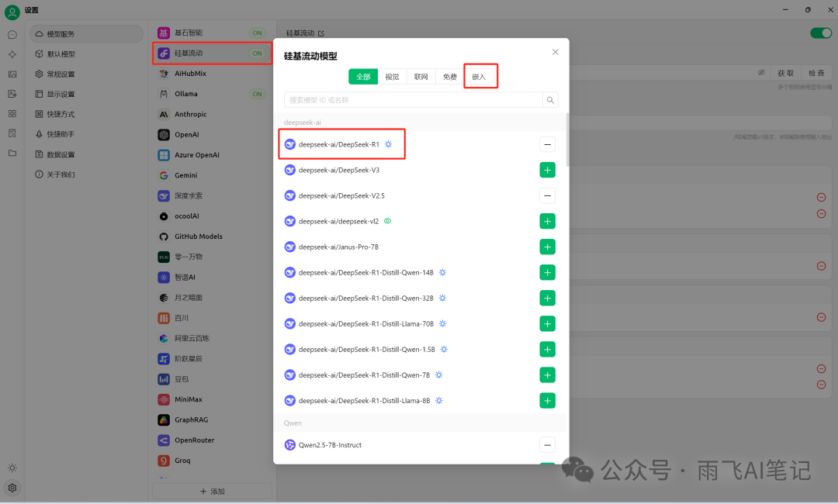The height and width of the screenshot is (504, 838).
Task: Open 常规设置 settings menu item
Action: [87, 74]
